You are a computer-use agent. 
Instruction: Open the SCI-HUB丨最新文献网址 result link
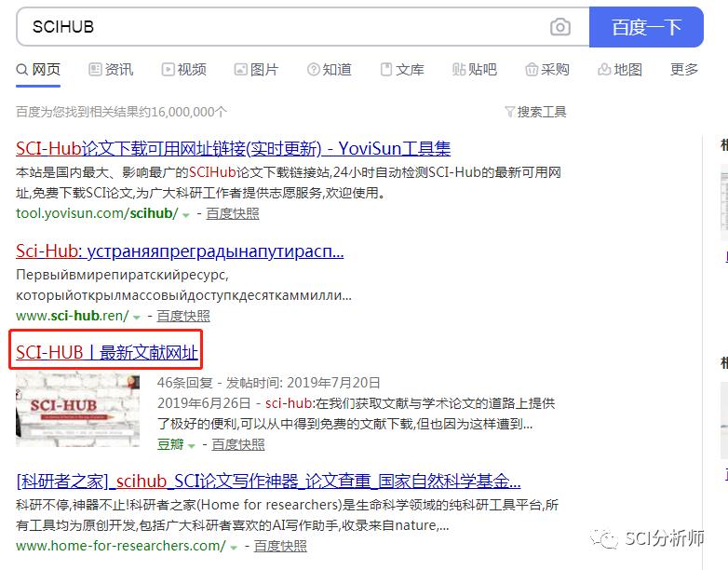(x=107, y=353)
